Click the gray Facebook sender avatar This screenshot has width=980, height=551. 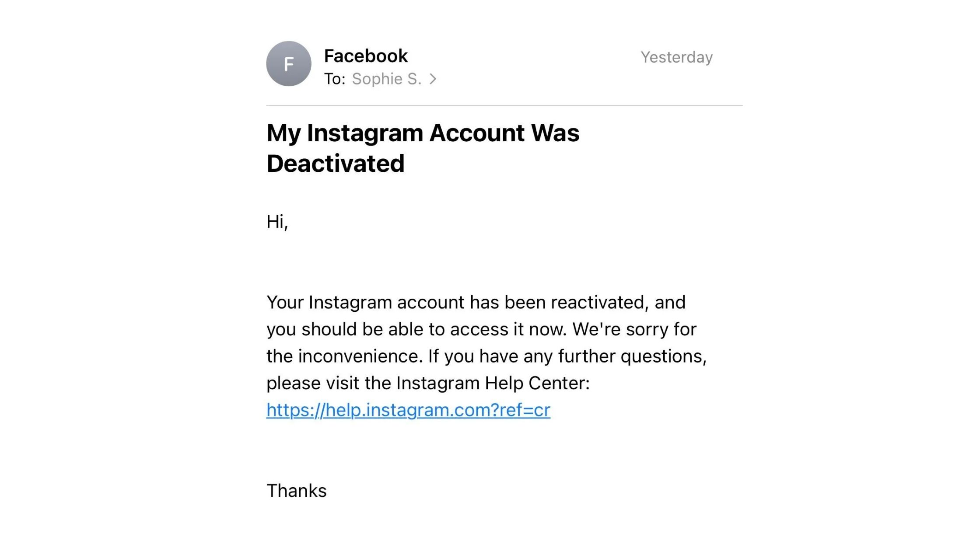[288, 64]
